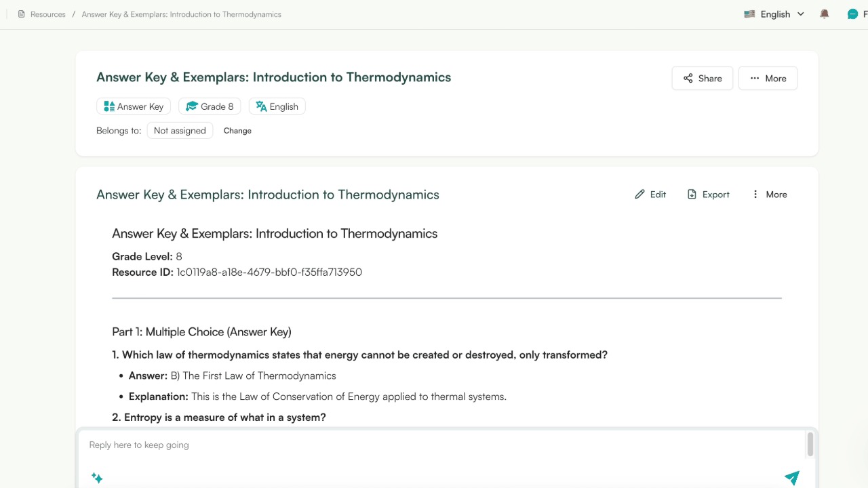Click the graduation cap on Grade 8 badge
This screenshot has width=868, height=488.
point(192,106)
